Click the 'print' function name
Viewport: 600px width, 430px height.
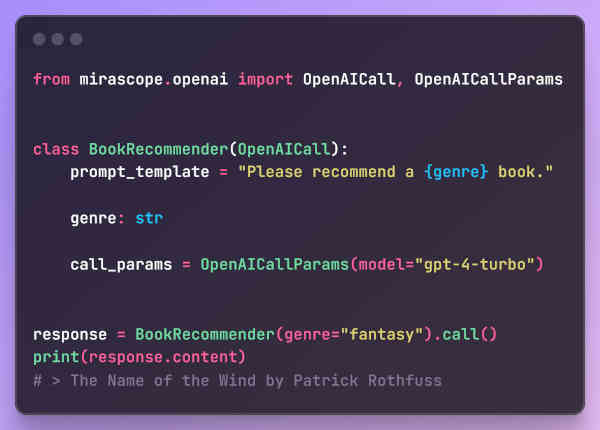(x=56, y=357)
